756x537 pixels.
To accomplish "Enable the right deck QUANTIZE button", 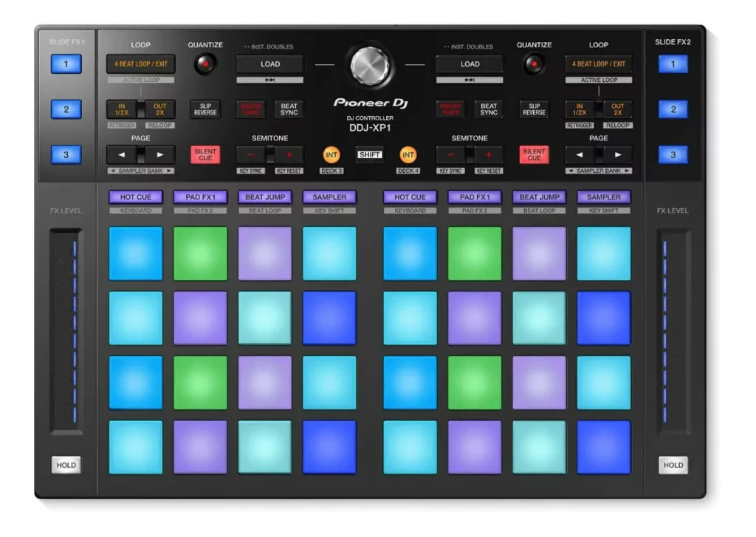I will click(534, 64).
